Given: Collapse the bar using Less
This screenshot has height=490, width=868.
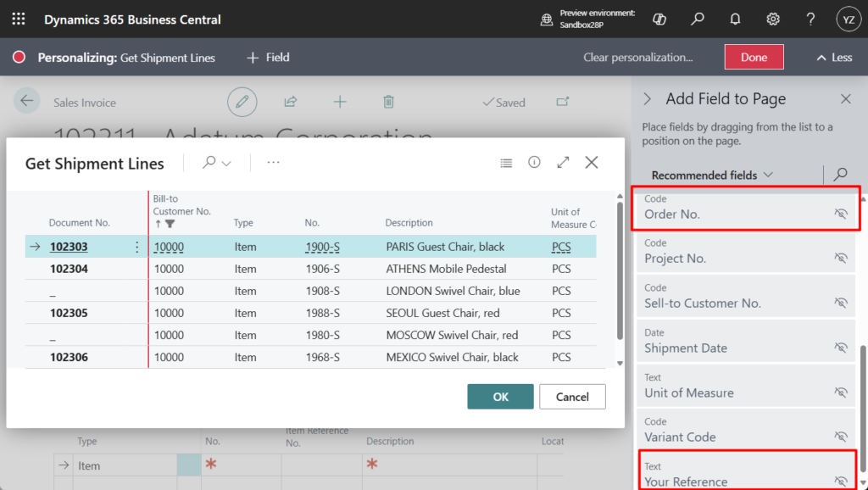Looking at the screenshot, I should [834, 58].
